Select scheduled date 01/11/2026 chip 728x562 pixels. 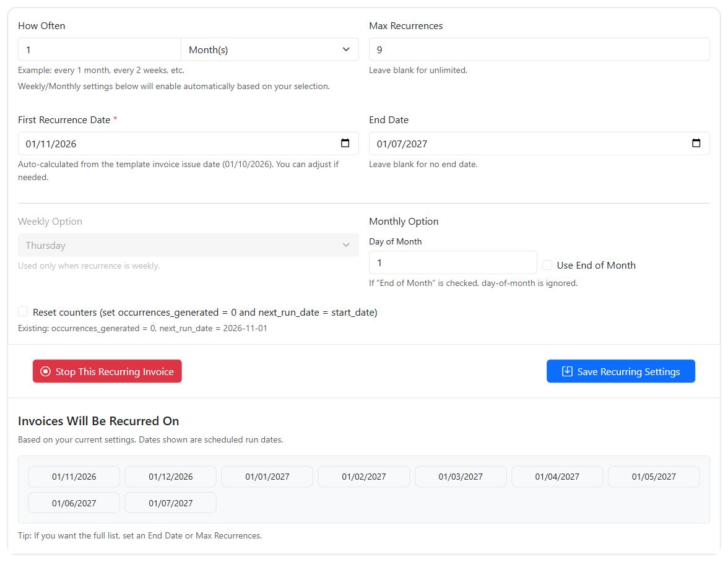pyautogui.click(x=74, y=477)
